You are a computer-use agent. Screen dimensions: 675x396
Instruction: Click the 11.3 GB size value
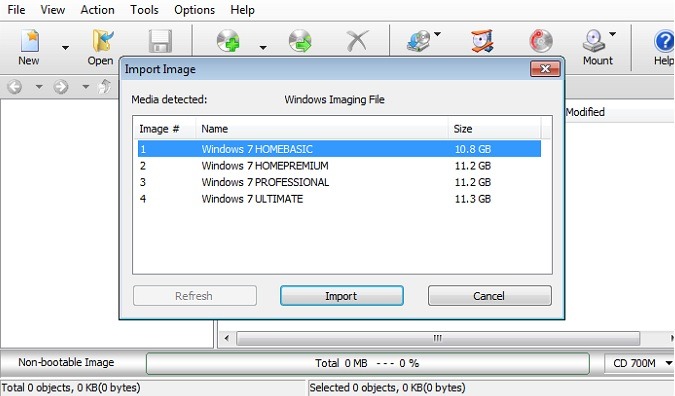473,199
